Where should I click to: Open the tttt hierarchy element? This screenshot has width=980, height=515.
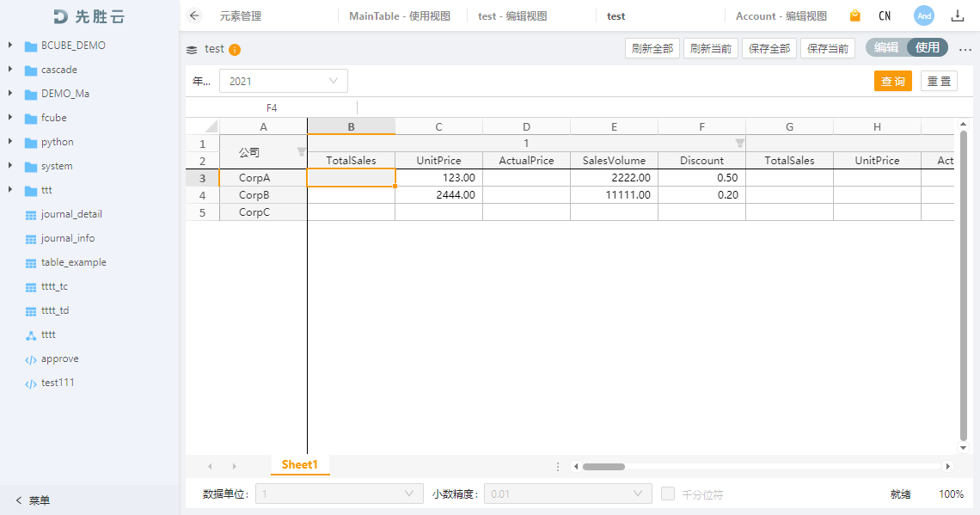pos(48,334)
